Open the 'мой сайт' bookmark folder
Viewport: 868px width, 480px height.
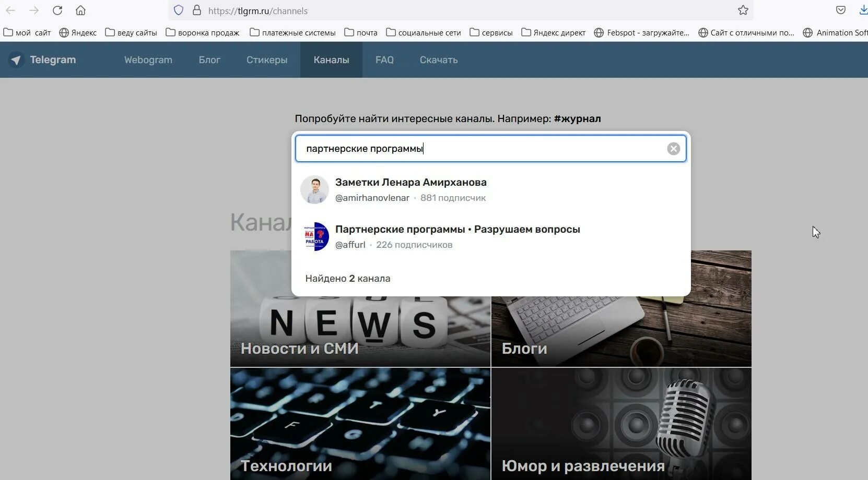click(x=27, y=33)
